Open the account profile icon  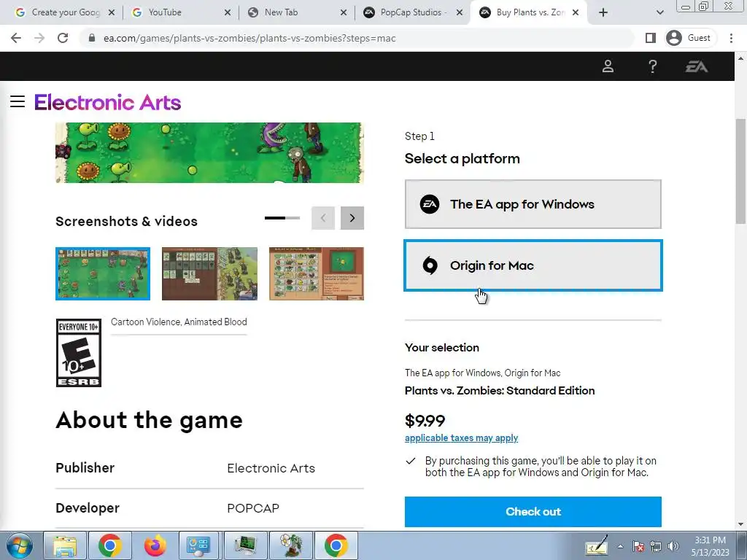608,66
